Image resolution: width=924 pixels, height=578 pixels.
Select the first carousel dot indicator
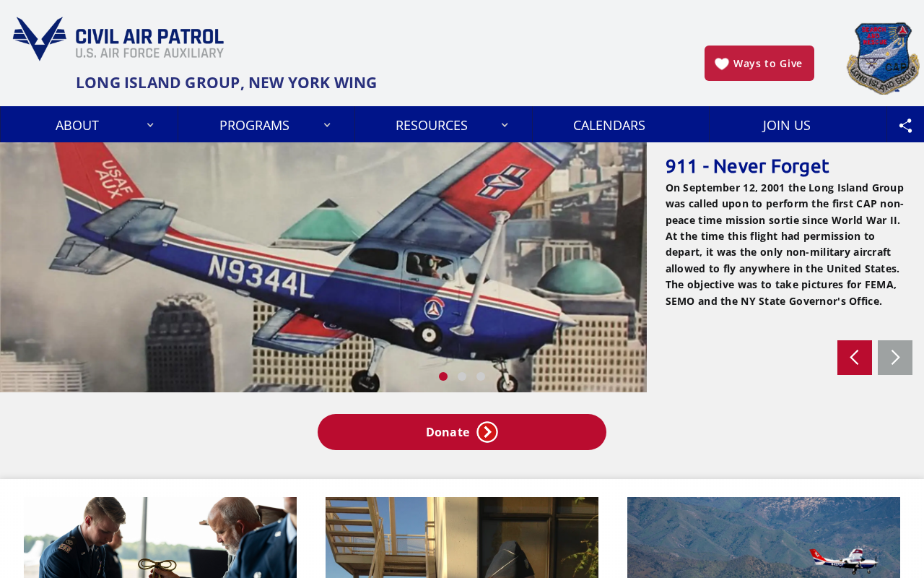pos(443,376)
